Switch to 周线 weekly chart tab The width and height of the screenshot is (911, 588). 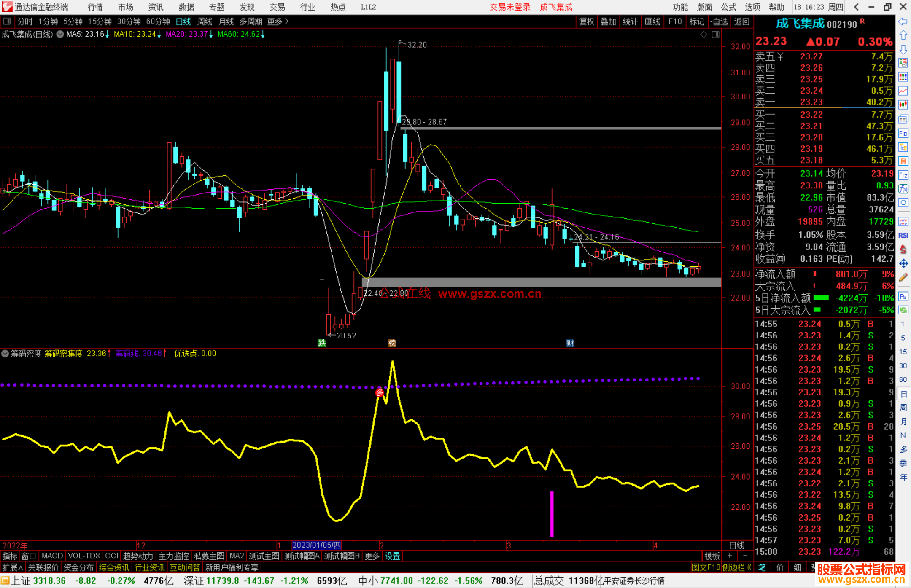[x=205, y=21]
